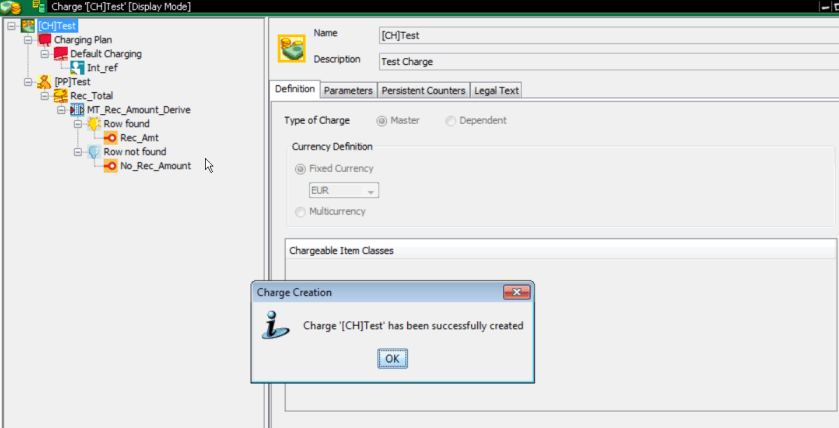
Task: Click the info icon in Charge Creation dialog
Action: coord(275,325)
